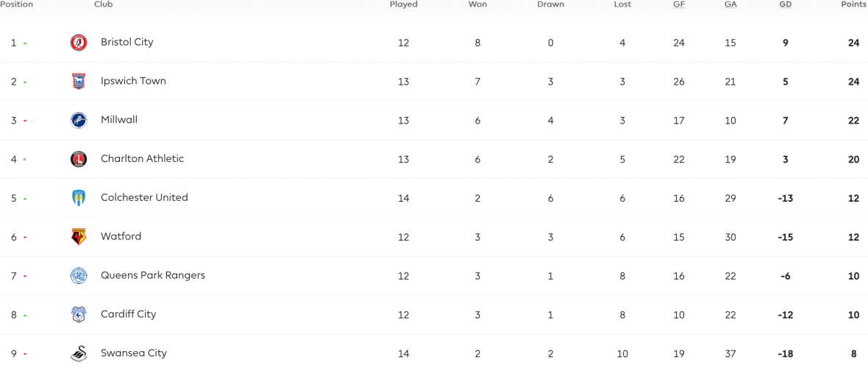Click the Cardiff City club crest
Viewport: 868px width, 368px height.
[x=79, y=314]
